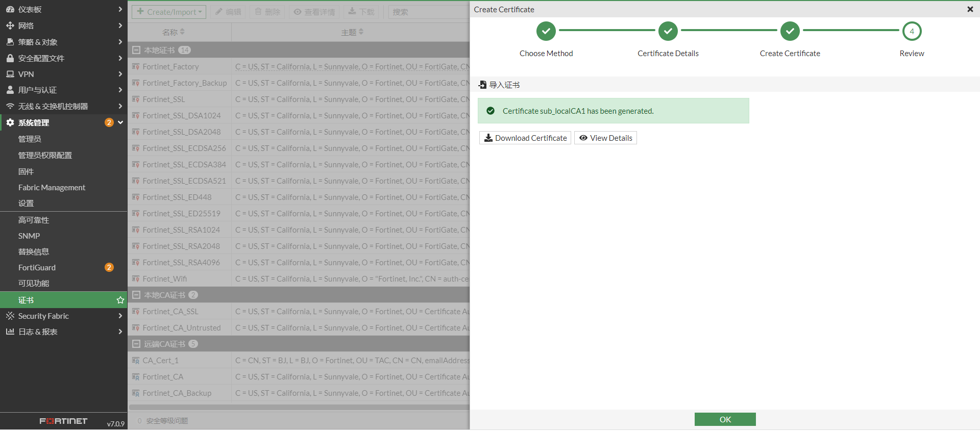The image size is (980, 431).
Task: Click the VPN laptop icon
Action: click(x=10, y=74)
